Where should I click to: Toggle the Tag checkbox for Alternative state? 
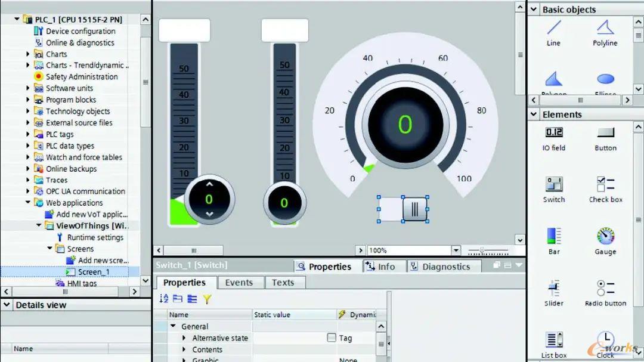click(331, 338)
